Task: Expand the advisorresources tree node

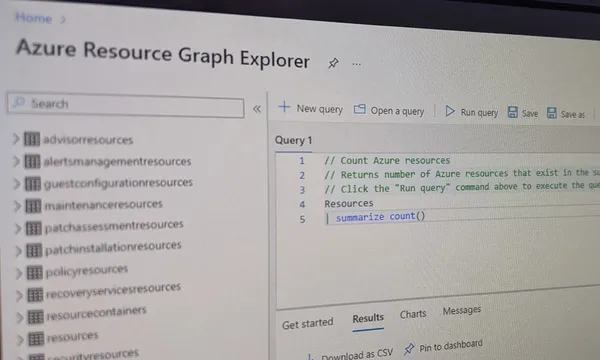Action: click(16, 139)
